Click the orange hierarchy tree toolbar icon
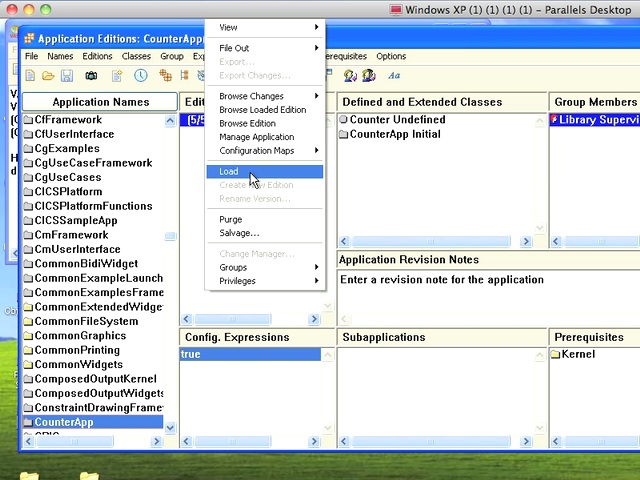 184,76
